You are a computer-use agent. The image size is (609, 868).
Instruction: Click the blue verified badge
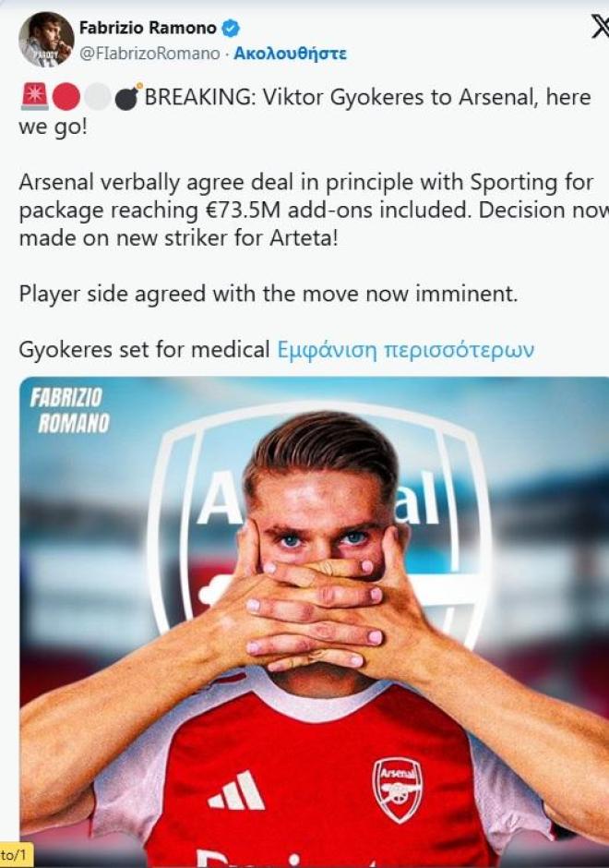coord(231,28)
